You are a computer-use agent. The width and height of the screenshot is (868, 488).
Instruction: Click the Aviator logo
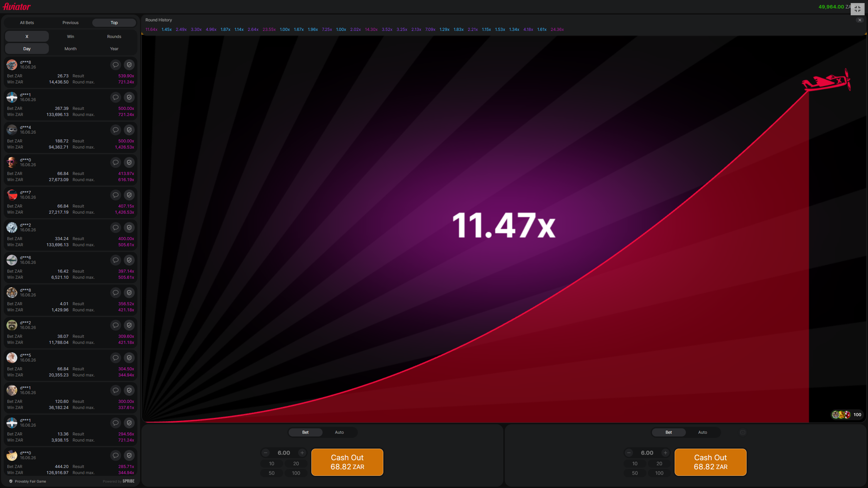click(17, 6)
